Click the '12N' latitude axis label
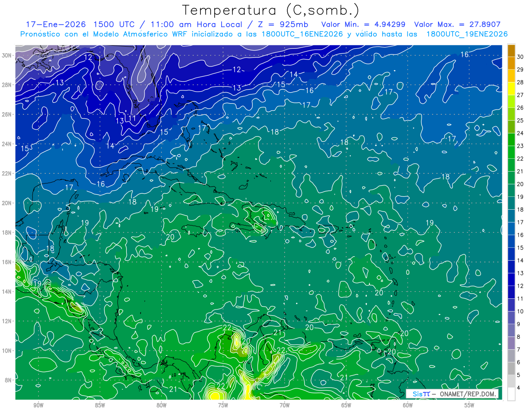This screenshot has width=532, height=411. 7,321
